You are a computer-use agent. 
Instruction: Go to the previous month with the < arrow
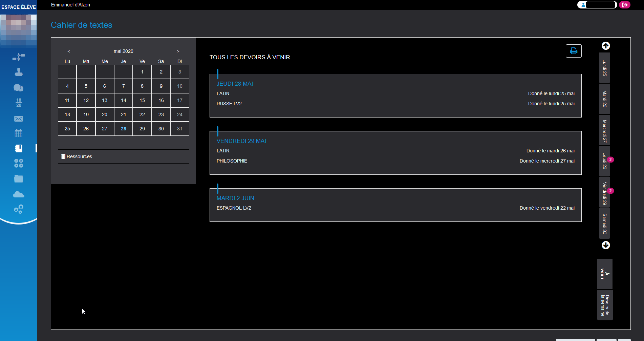69,51
